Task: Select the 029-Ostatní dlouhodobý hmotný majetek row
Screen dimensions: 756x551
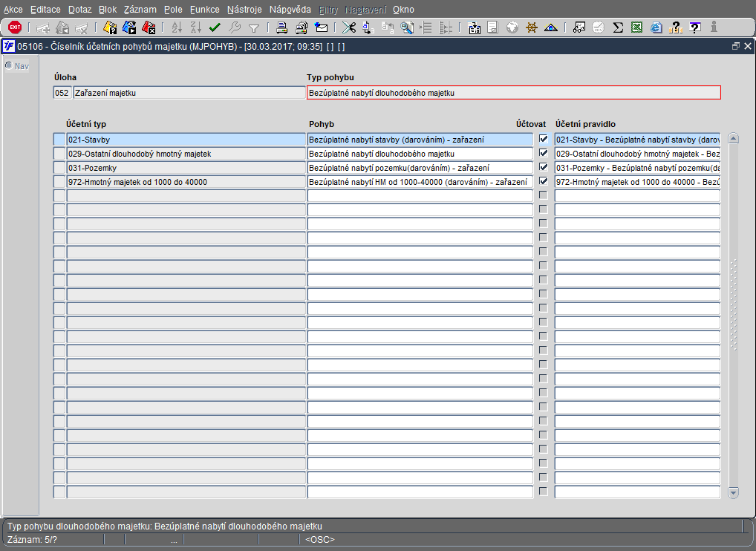Action: coord(186,154)
